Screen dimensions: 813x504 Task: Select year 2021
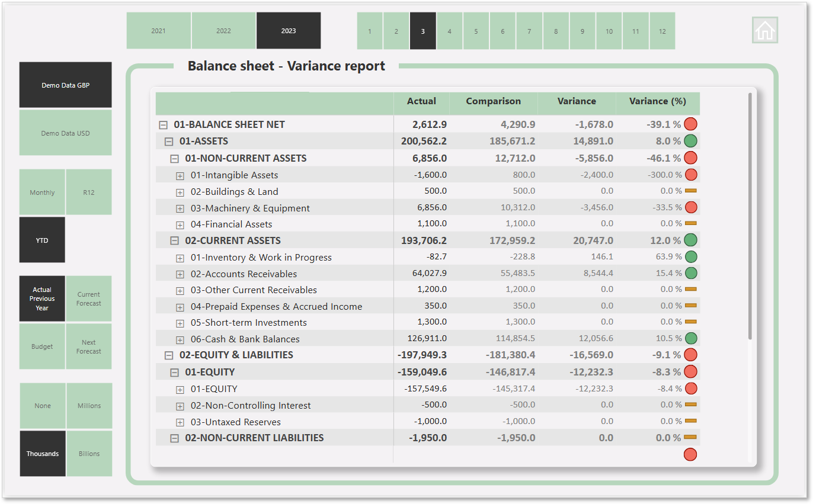[158, 31]
